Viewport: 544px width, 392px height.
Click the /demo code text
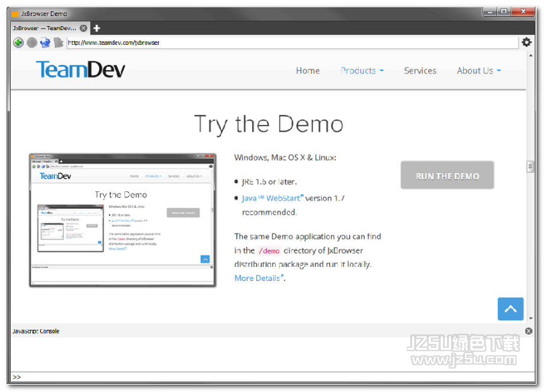[x=269, y=251]
